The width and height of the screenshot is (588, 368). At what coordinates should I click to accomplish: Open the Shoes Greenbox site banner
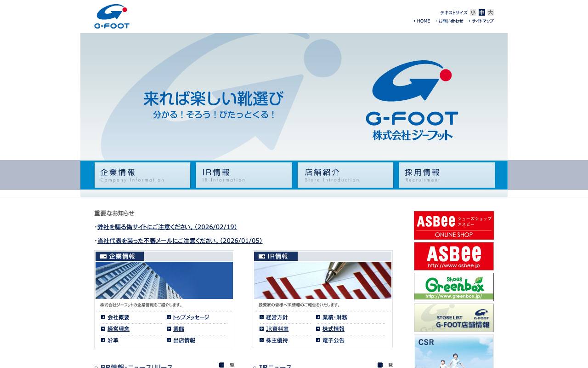pyautogui.click(x=453, y=287)
